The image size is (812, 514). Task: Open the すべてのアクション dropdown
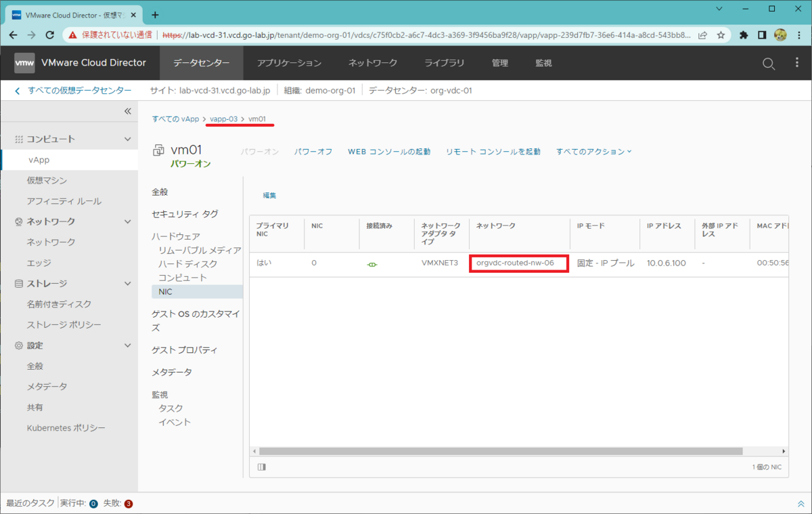click(x=593, y=152)
